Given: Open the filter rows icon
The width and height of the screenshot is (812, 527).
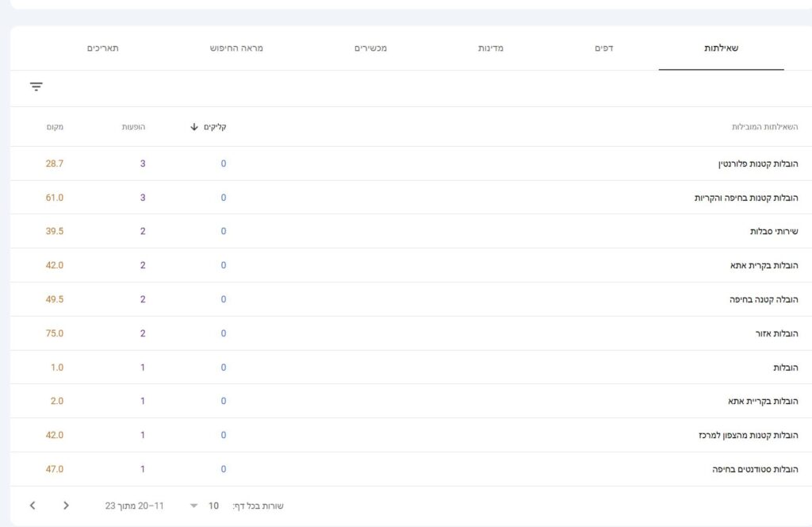Looking at the screenshot, I should pyautogui.click(x=36, y=87).
